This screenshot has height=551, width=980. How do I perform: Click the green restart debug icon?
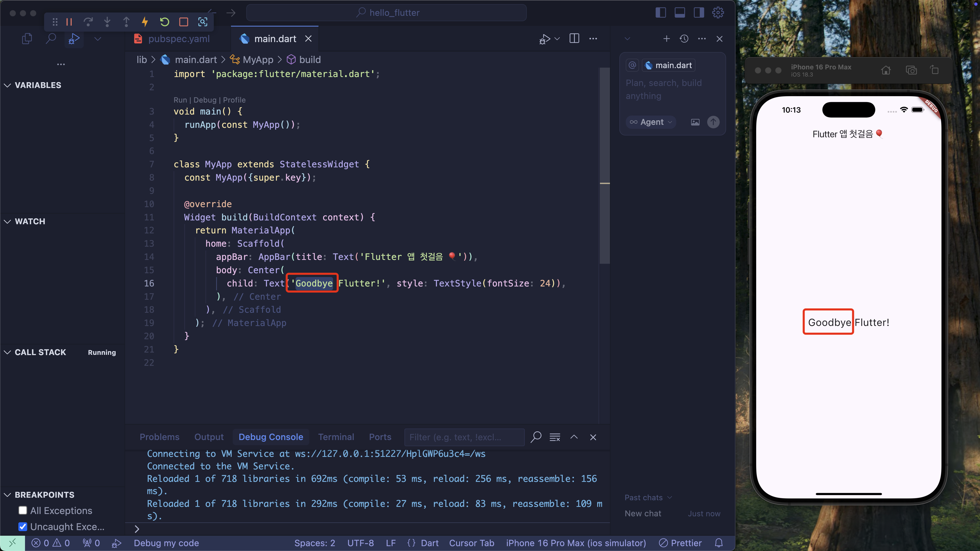click(164, 22)
